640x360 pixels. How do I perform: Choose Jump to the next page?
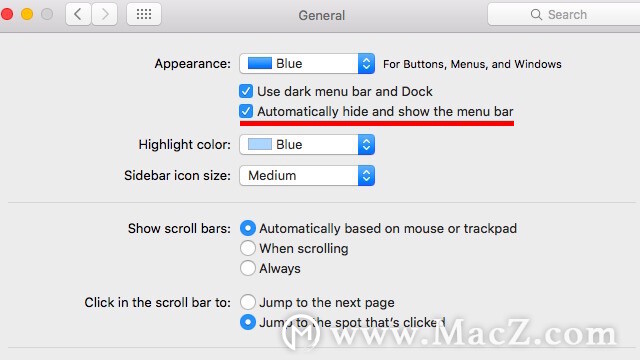pos(248,302)
